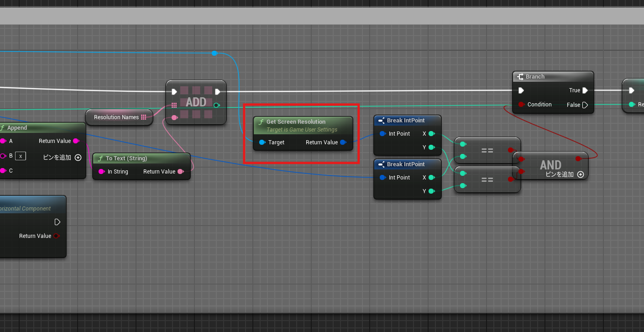Image resolution: width=644 pixels, height=332 pixels.
Task: Click the Append node's B text field
Action: 21,156
